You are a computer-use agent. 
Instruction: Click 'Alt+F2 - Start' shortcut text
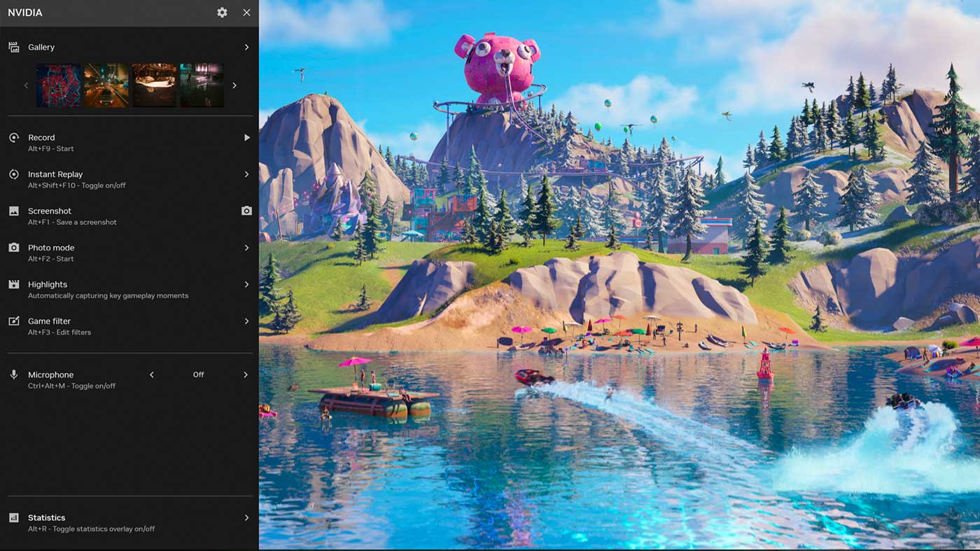50,259
